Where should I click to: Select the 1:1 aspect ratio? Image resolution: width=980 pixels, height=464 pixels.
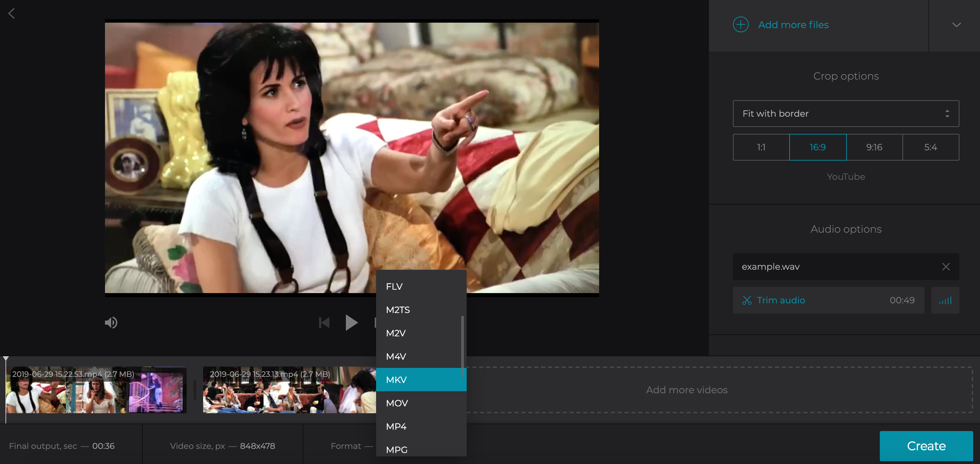(x=761, y=147)
